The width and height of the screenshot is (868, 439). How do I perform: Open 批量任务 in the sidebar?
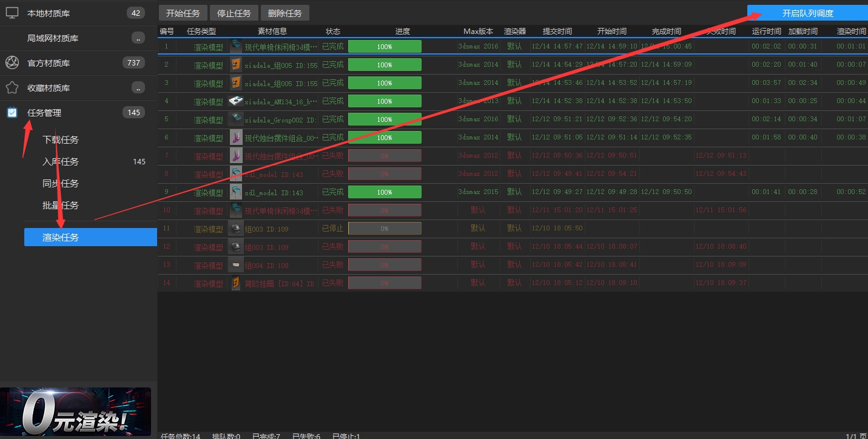pyautogui.click(x=61, y=206)
